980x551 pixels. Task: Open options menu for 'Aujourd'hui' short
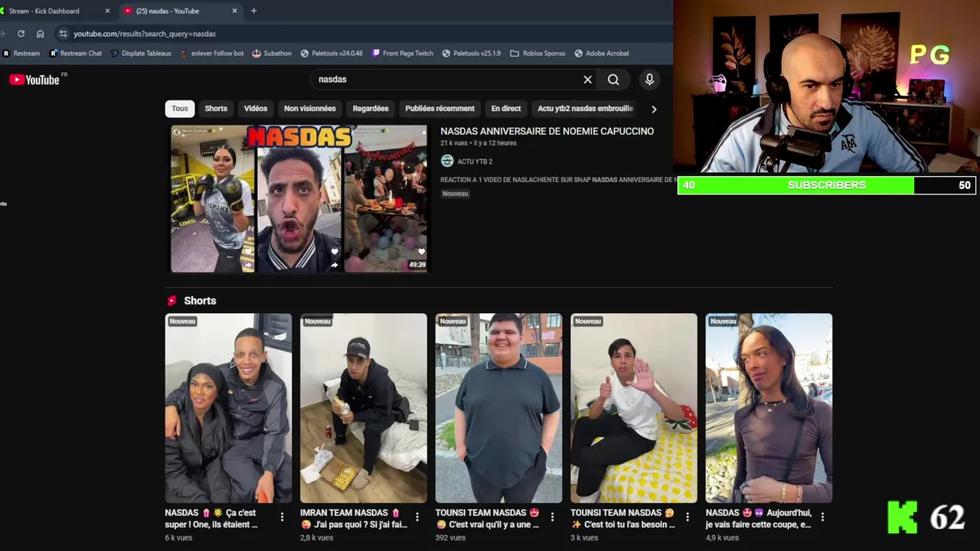coord(822,517)
